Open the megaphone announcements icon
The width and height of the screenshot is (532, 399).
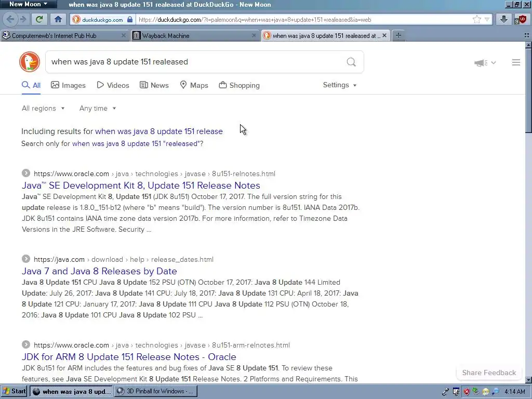click(481, 62)
